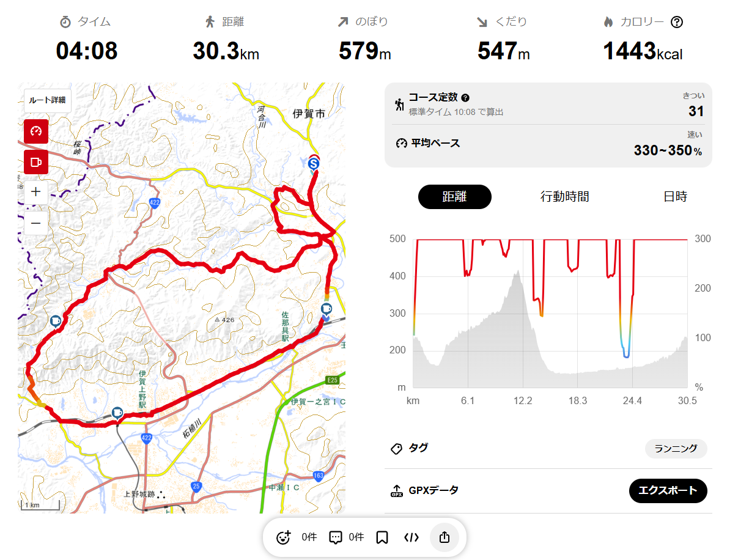Viewport: 749px width, 560px height.
Task: Open comments via the speech bubble icon
Action: tap(335, 538)
